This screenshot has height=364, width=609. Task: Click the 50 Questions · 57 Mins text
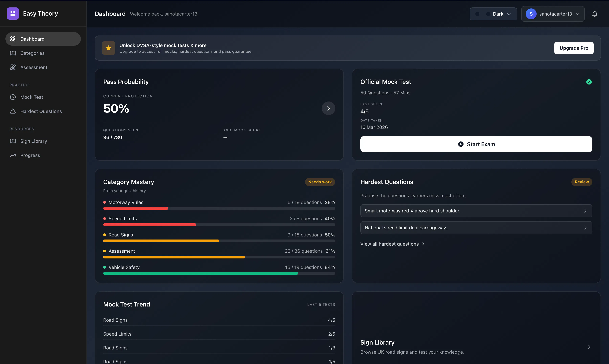[x=385, y=93]
